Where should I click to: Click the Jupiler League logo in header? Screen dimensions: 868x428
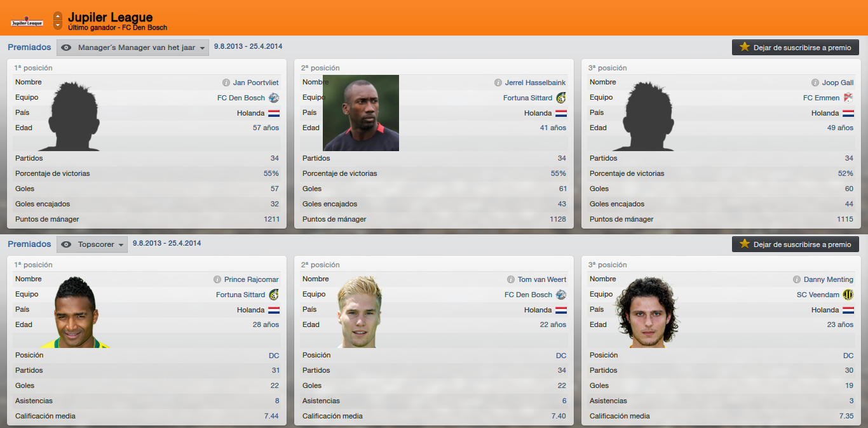coord(27,22)
